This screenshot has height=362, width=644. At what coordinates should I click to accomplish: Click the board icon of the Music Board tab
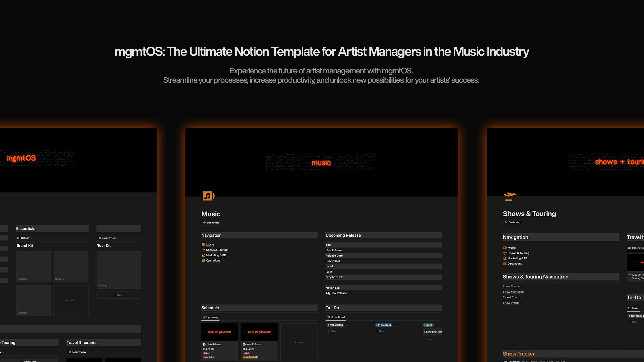[x=328, y=317]
